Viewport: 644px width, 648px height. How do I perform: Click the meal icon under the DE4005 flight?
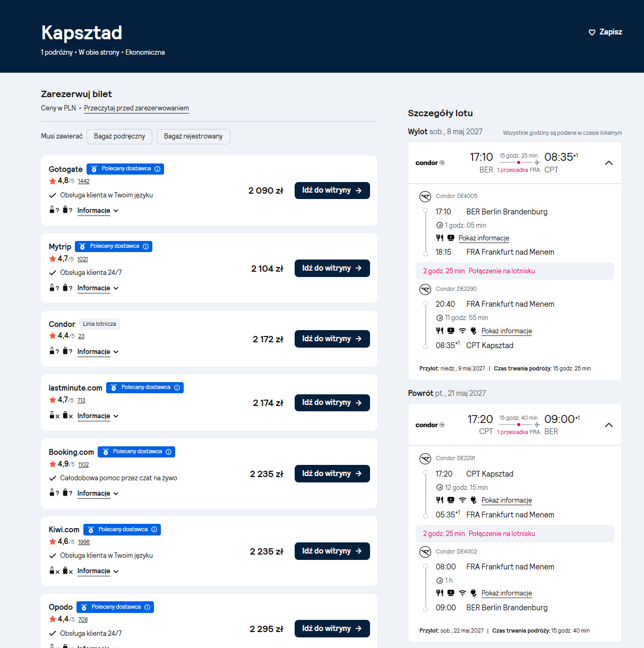click(440, 238)
